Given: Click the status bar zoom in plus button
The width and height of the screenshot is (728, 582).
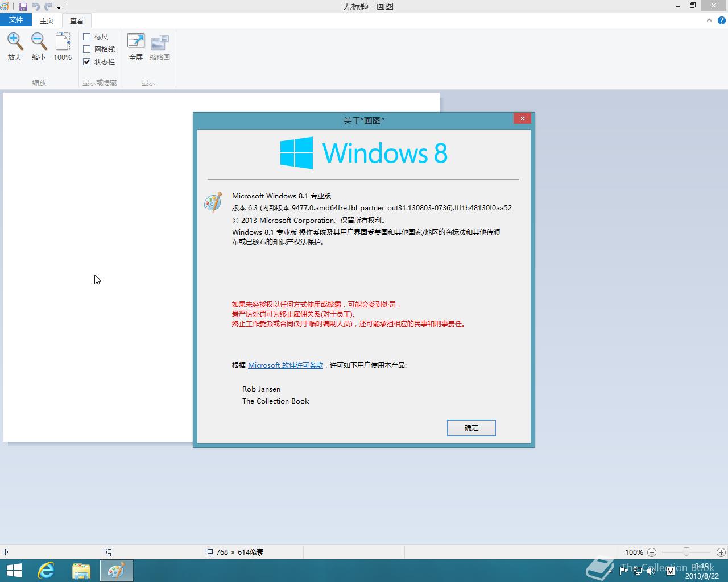Looking at the screenshot, I should [721, 552].
